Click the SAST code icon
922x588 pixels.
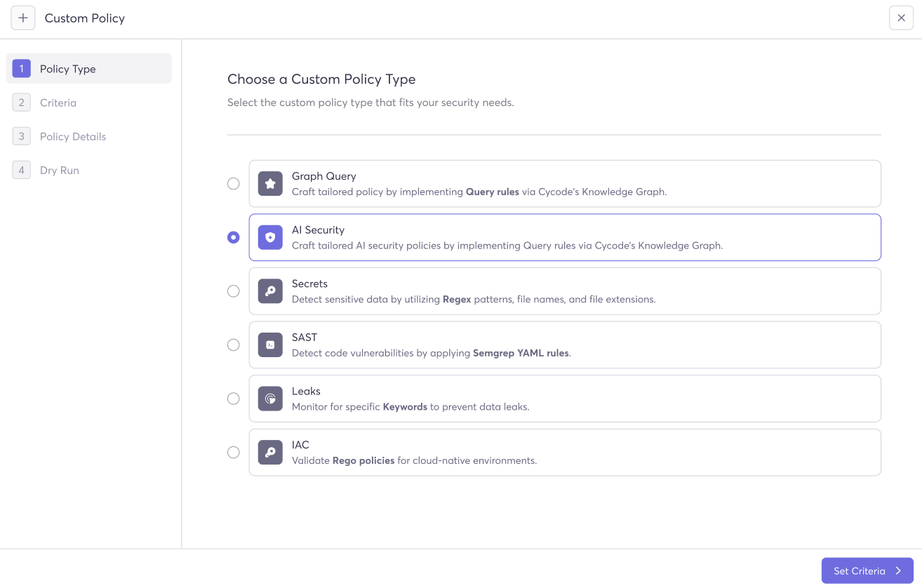[270, 345]
